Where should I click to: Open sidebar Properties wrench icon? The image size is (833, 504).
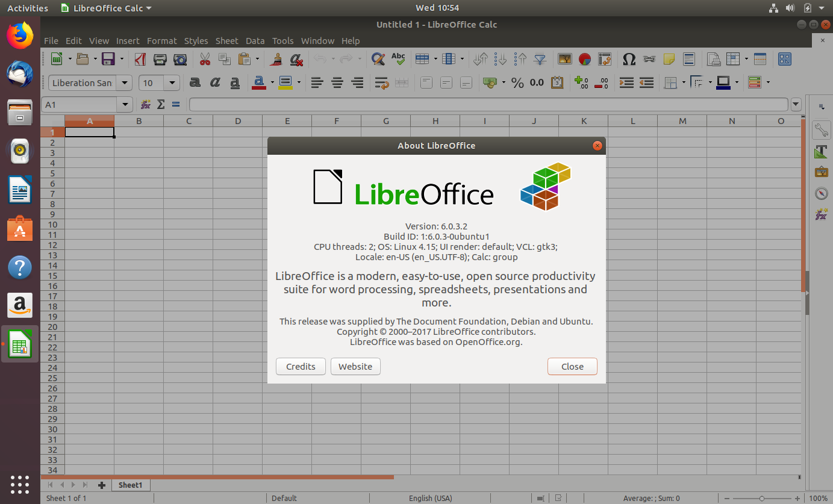point(821,129)
